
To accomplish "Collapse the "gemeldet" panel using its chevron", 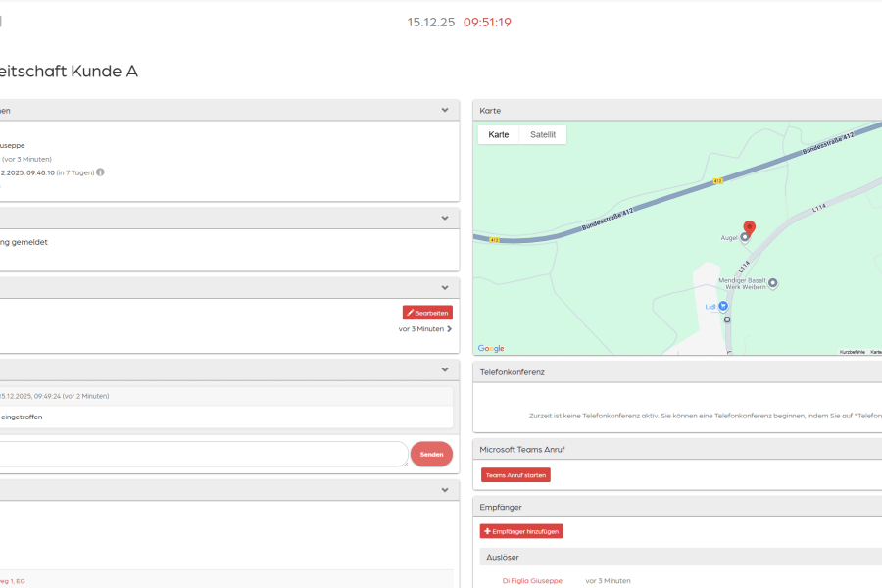I will pyautogui.click(x=445, y=219).
